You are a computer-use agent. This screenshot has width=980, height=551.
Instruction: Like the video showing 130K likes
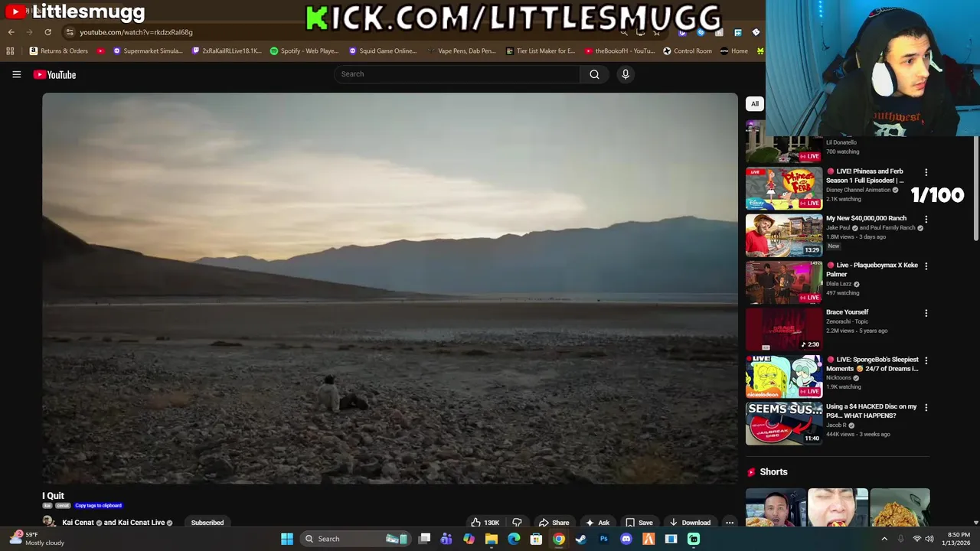485,523
